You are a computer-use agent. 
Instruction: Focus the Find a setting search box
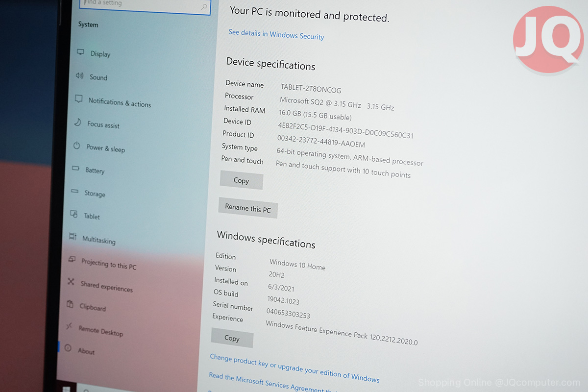click(145, 5)
